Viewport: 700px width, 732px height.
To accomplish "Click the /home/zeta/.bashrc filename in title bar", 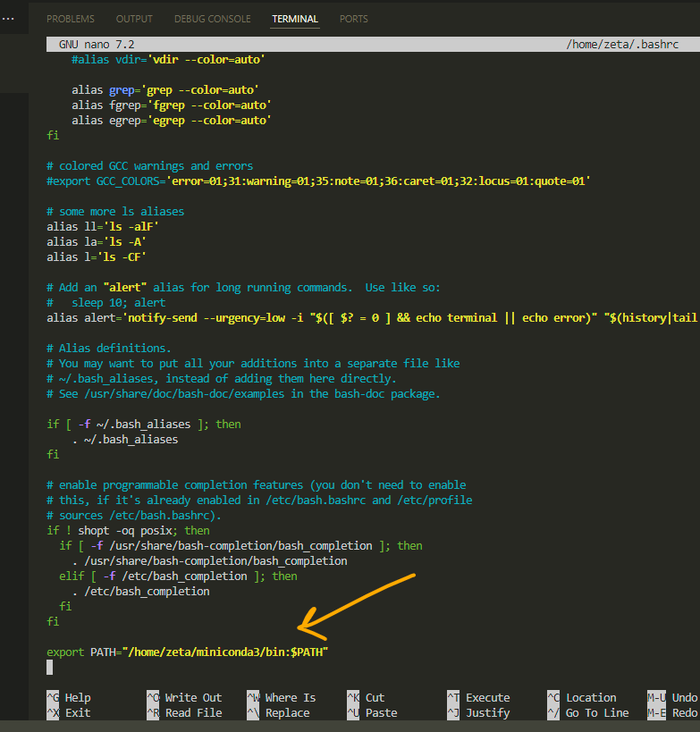I will [623, 44].
